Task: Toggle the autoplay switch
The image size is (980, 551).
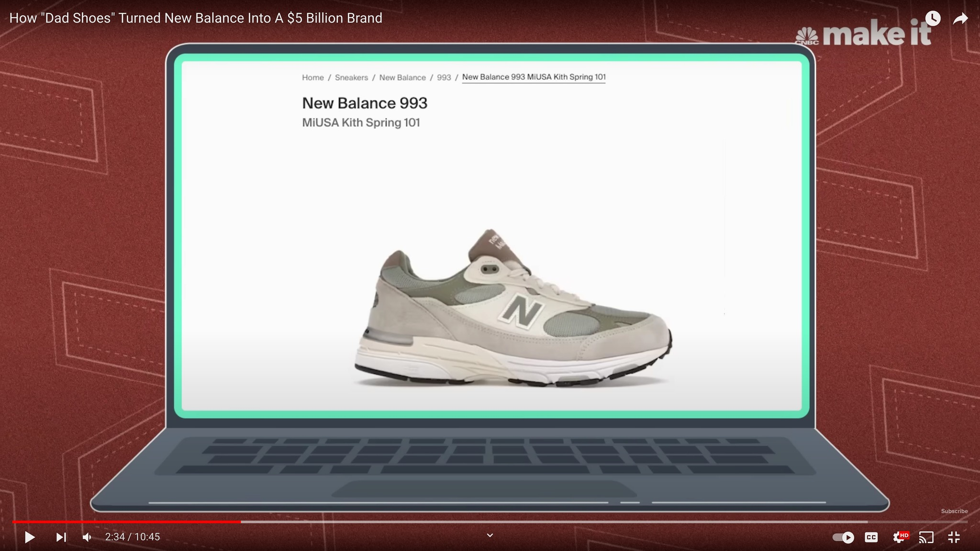Action: [x=843, y=537]
